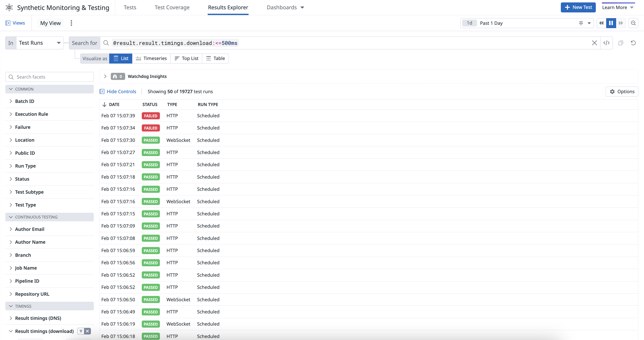The image size is (644, 340).
Task: Copy query using duplicate icon
Action: tap(621, 43)
